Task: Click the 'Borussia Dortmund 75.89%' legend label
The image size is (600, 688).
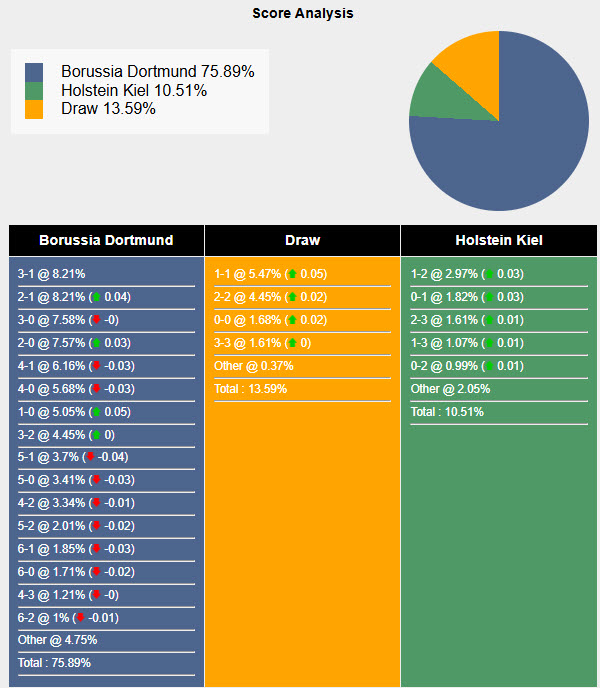Action: 157,72
